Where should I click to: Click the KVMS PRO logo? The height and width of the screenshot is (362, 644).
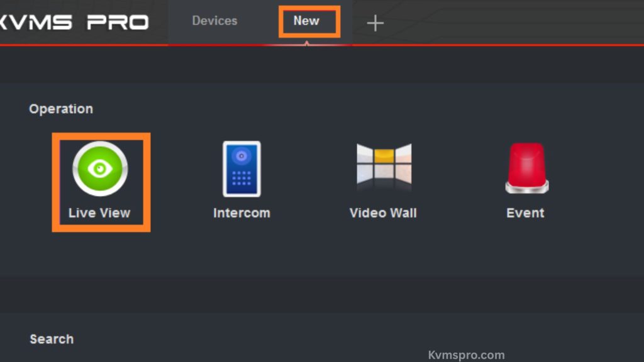(74, 21)
